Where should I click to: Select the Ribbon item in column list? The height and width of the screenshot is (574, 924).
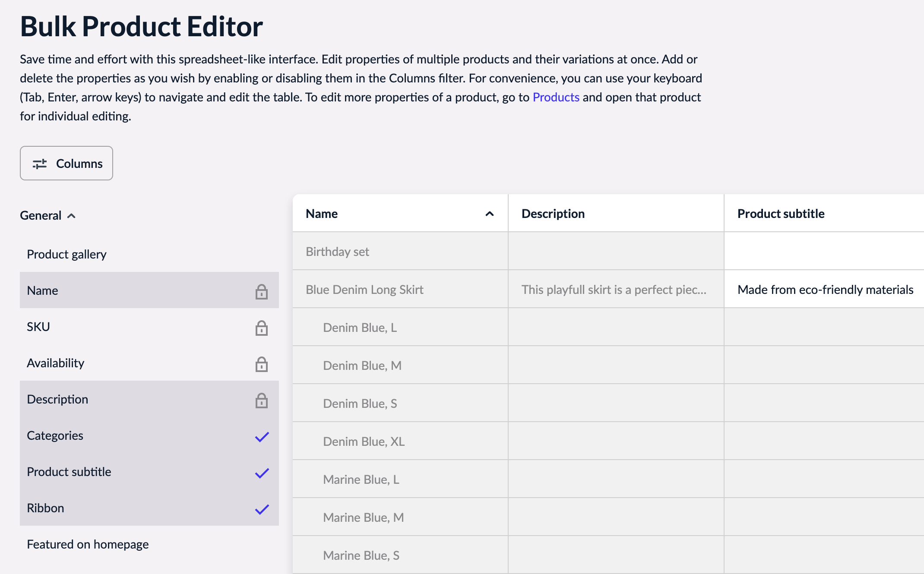149,508
